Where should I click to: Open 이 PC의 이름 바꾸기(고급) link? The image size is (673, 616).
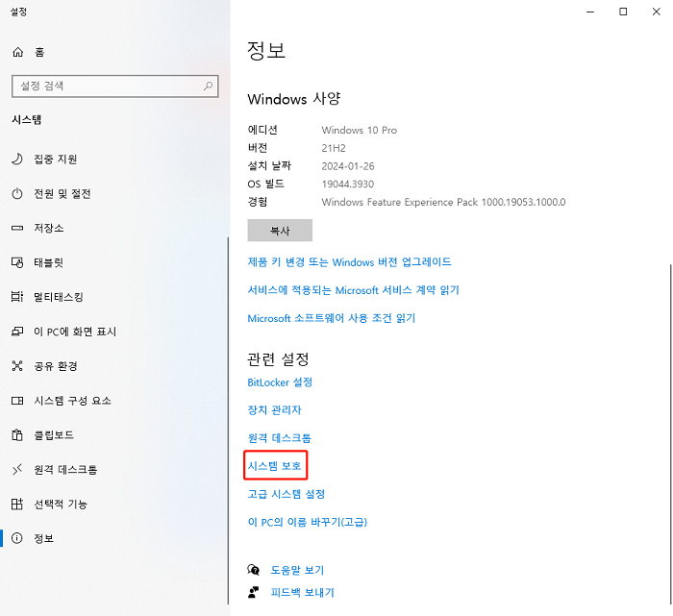[x=308, y=522]
